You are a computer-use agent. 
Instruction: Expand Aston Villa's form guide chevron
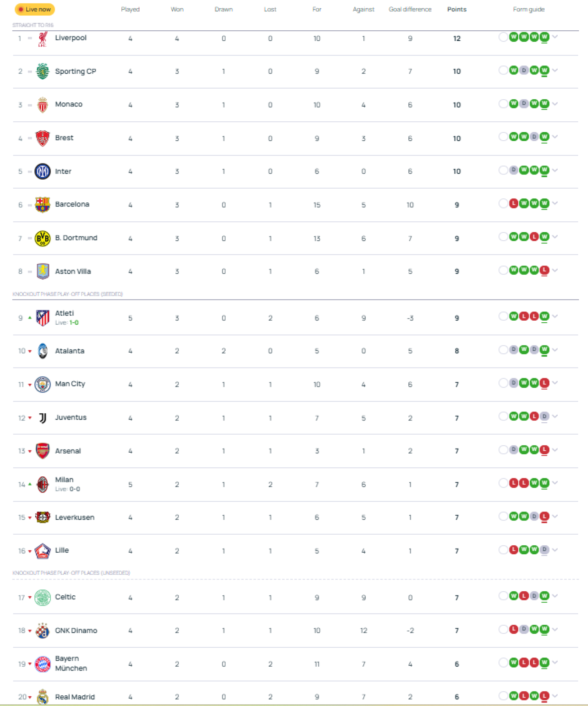pyautogui.click(x=555, y=270)
